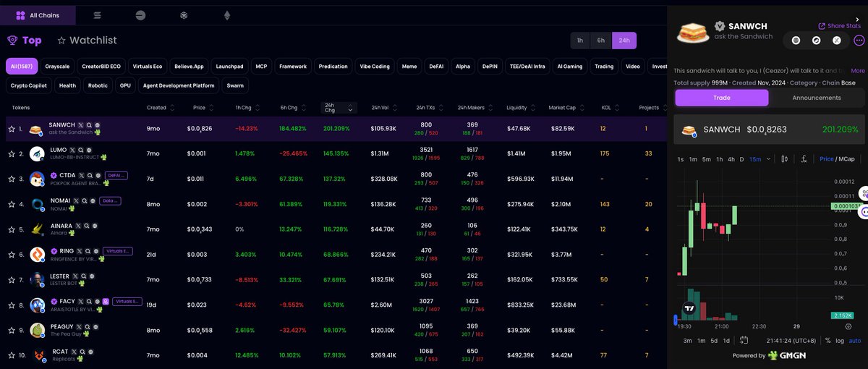Toggle percent scale on chart
Screen dimensions: 868x369
pos(827,340)
